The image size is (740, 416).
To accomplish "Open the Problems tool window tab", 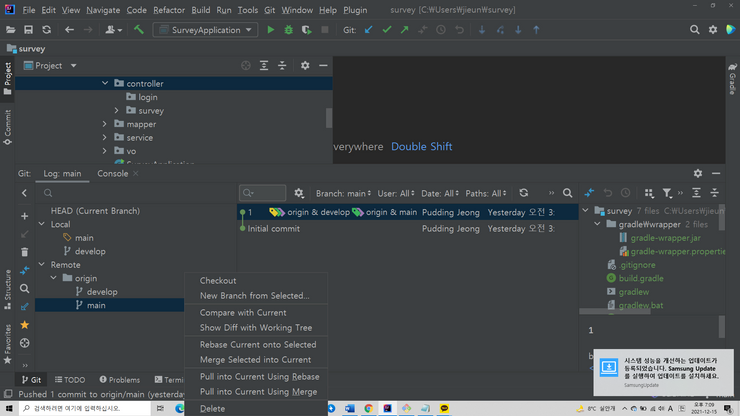I will coord(119,380).
